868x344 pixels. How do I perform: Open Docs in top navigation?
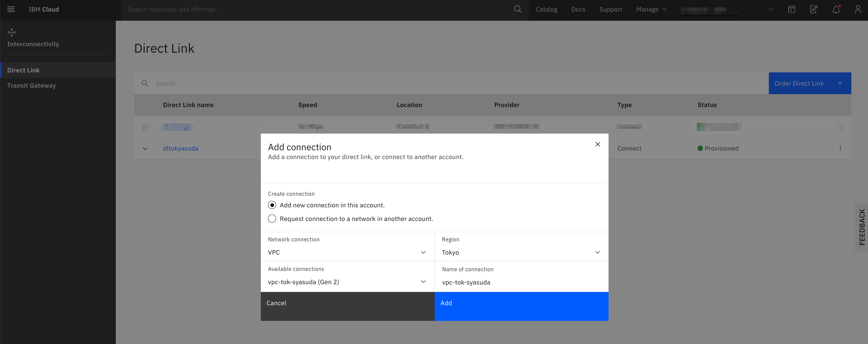click(x=578, y=10)
